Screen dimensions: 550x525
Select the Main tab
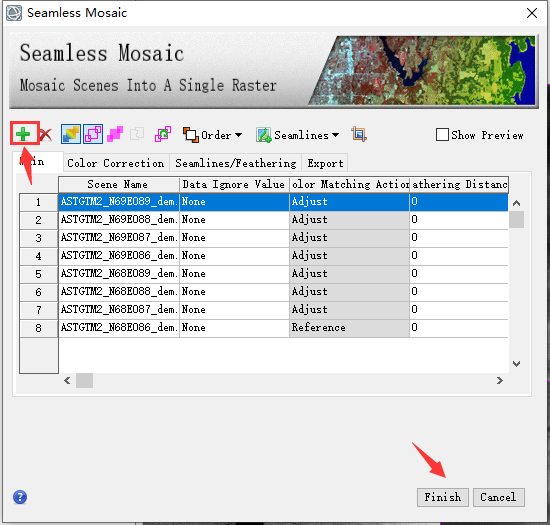point(38,162)
